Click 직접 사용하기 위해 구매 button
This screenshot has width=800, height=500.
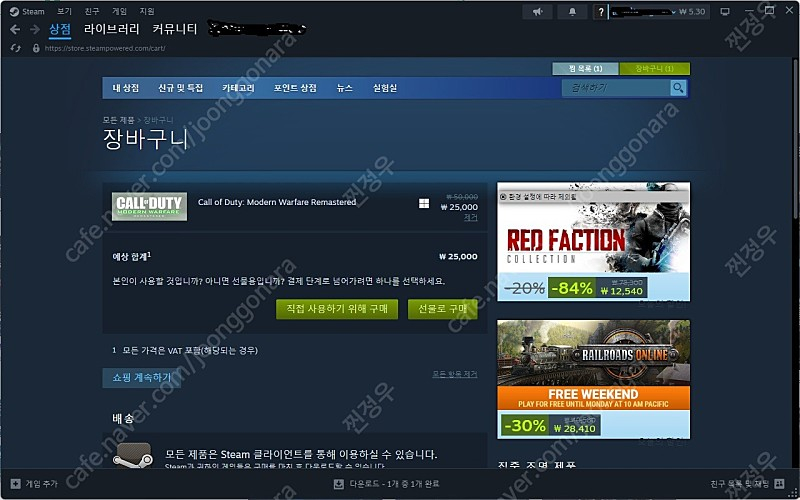coord(337,309)
